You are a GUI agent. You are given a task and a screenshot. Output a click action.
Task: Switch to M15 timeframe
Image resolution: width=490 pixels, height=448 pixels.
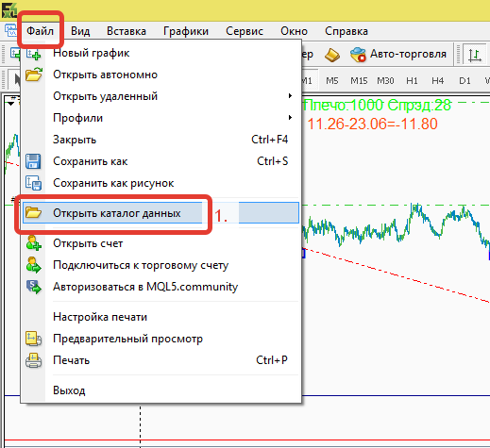point(359,81)
